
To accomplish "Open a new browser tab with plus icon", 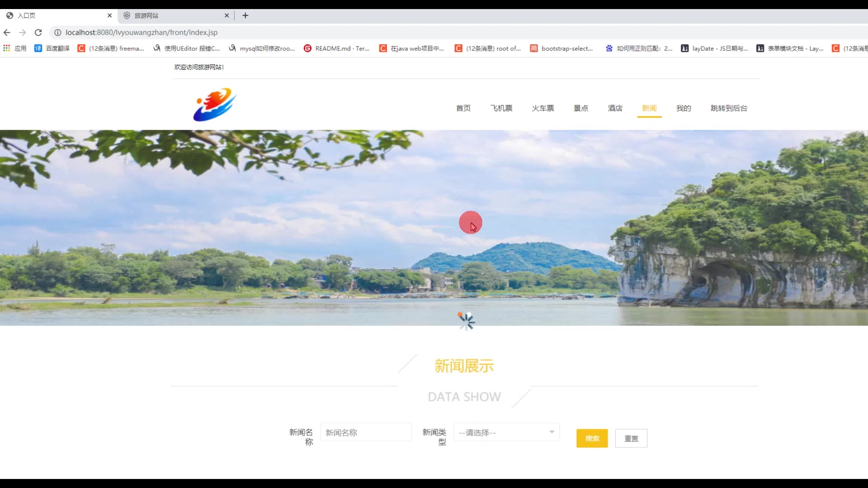I will (245, 15).
